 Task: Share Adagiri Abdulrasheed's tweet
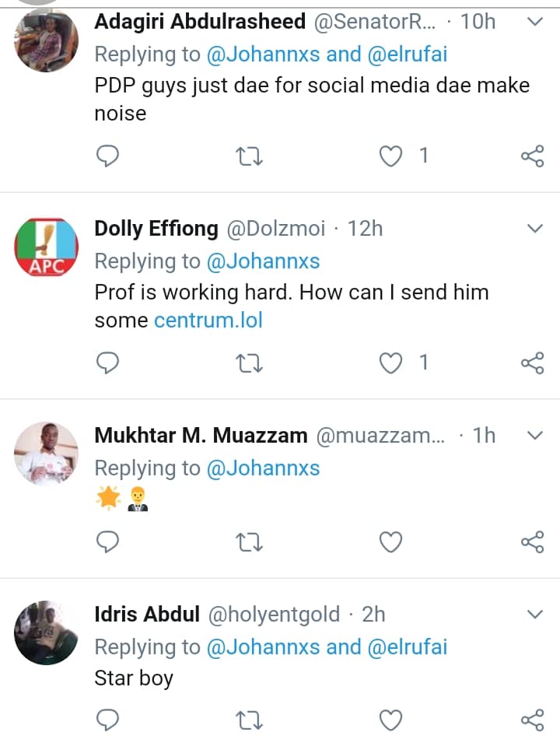tap(532, 156)
